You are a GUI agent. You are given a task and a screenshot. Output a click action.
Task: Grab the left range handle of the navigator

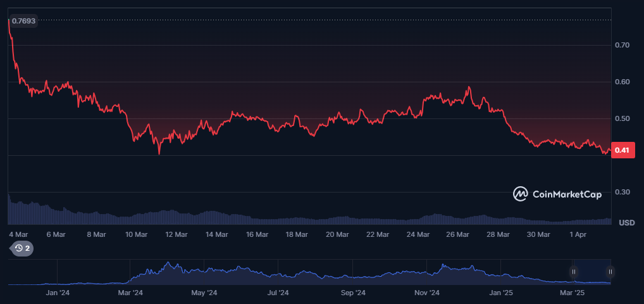(x=574, y=272)
